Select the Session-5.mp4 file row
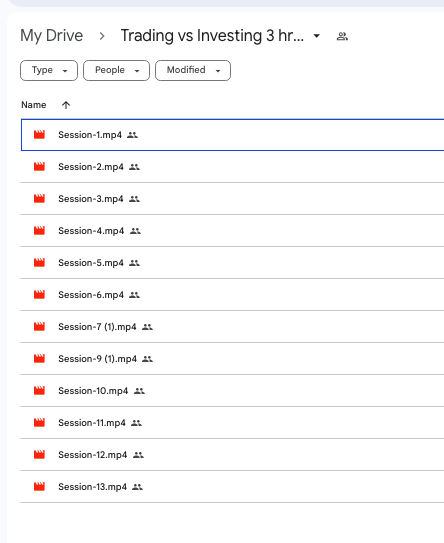Image resolution: width=444 pixels, height=543 pixels. tap(232, 263)
